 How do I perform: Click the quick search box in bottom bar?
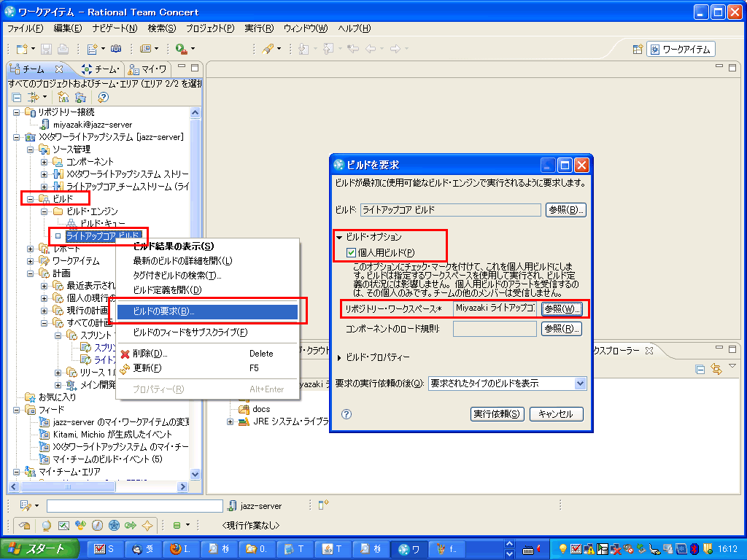(x=135, y=506)
